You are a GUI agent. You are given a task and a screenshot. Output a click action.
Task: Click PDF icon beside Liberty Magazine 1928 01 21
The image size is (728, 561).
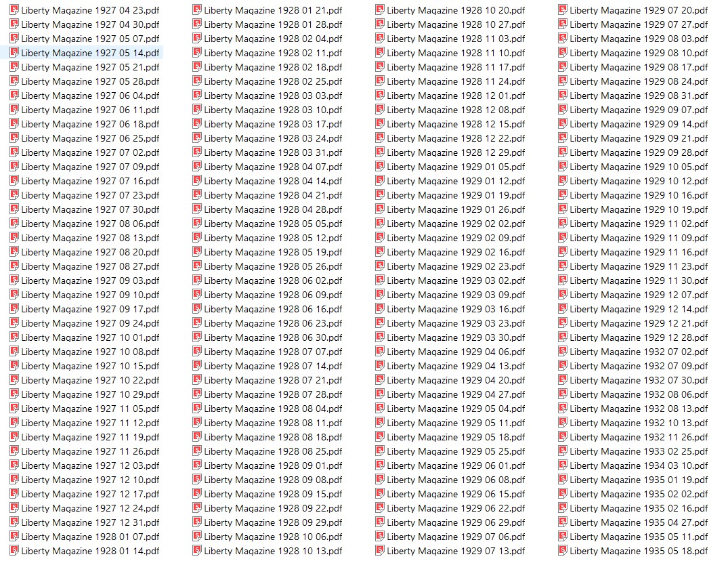pos(197,9)
